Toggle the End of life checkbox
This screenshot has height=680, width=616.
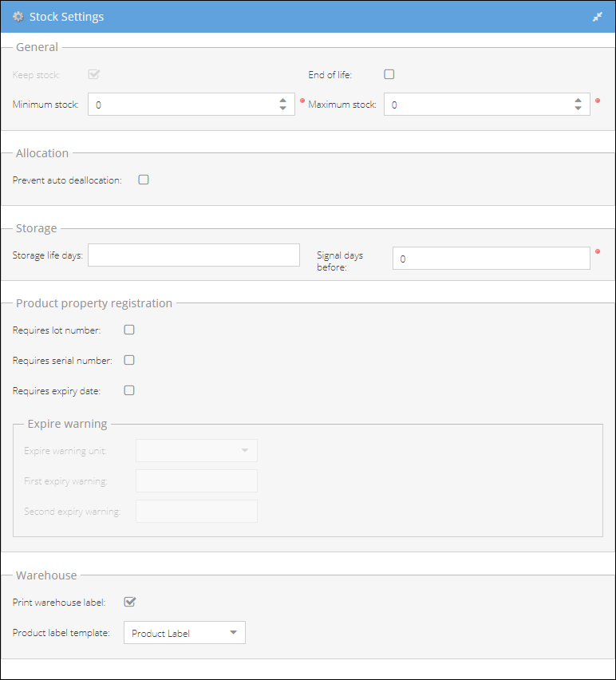[x=389, y=74]
